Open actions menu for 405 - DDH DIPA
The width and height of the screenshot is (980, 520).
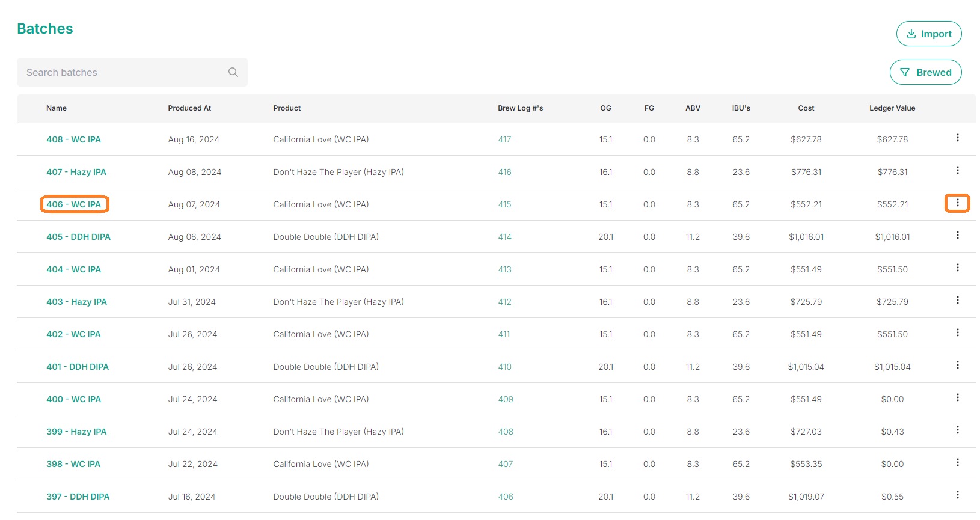[x=957, y=236]
